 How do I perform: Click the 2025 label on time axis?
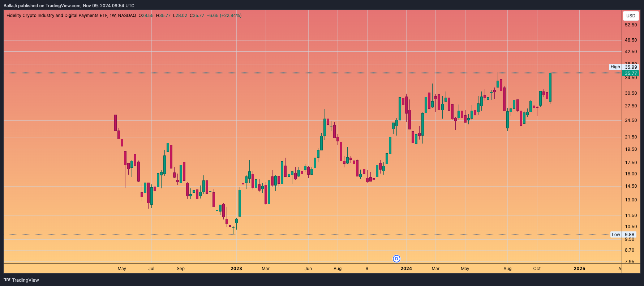point(579,268)
